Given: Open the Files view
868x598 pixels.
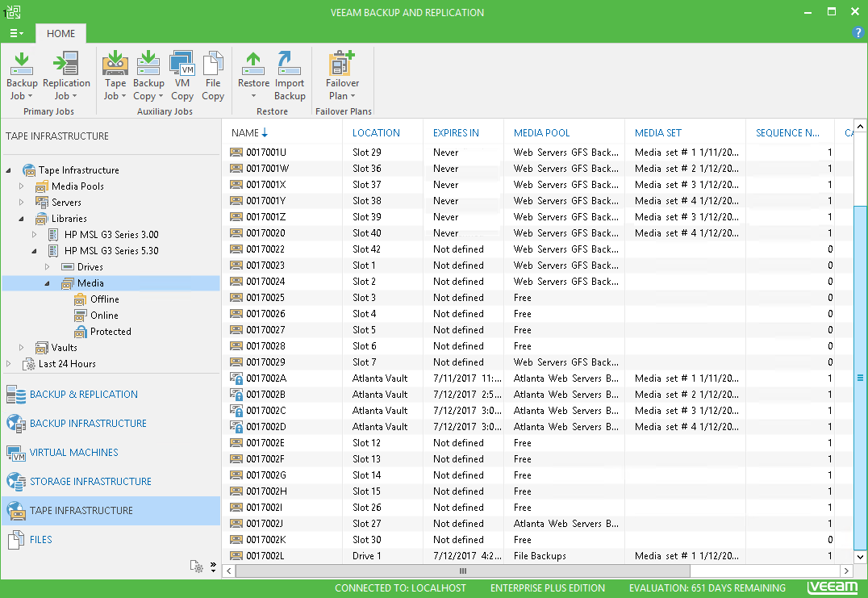Looking at the screenshot, I should point(111,540).
